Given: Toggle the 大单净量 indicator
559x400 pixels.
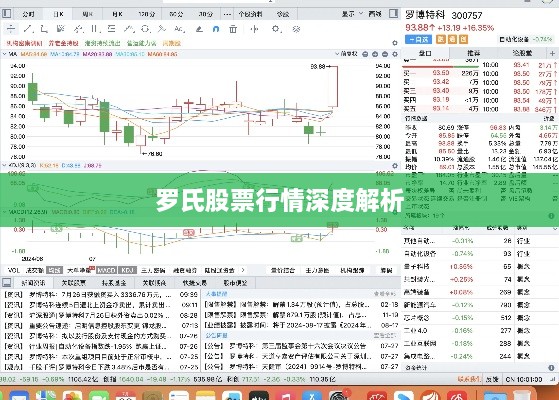Looking at the screenshot, I should [x=78, y=270].
